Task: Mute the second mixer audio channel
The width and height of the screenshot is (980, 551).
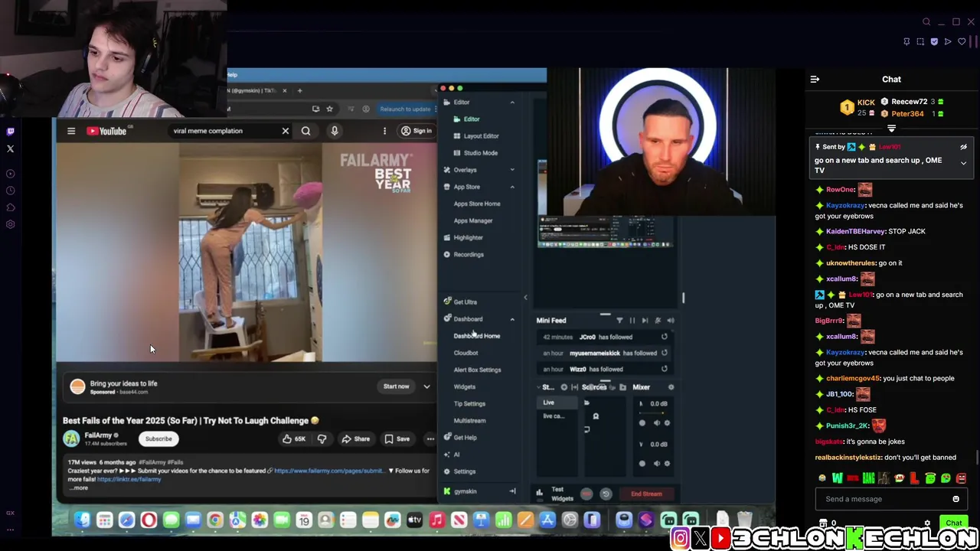Action: [656, 463]
